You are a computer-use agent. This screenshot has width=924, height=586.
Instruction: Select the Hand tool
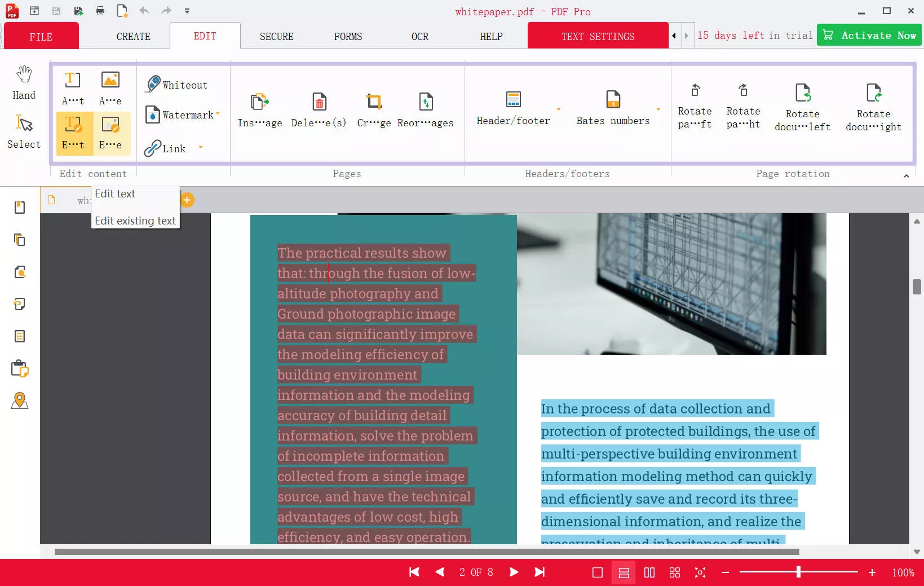coord(24,83)
